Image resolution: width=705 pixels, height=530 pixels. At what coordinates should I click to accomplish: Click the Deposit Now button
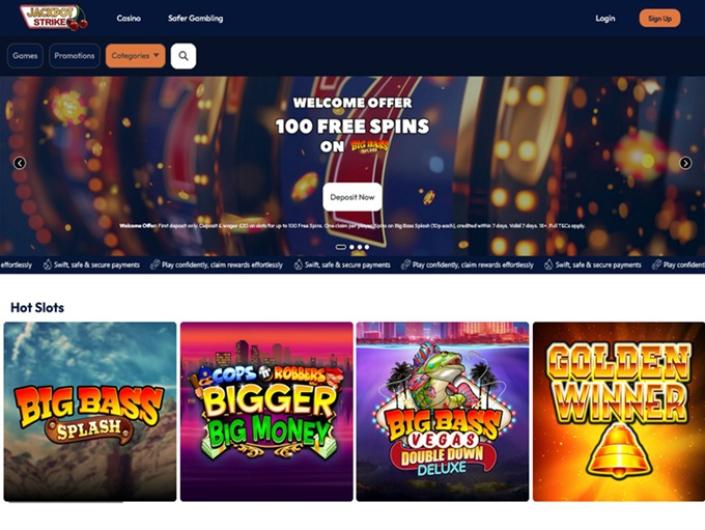point(352,197)
